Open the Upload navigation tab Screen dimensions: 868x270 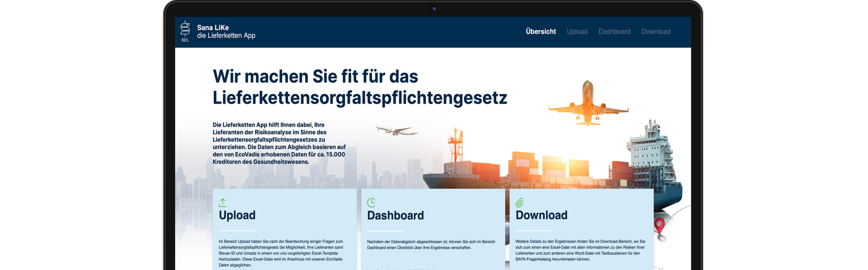(x=577, y=32)
